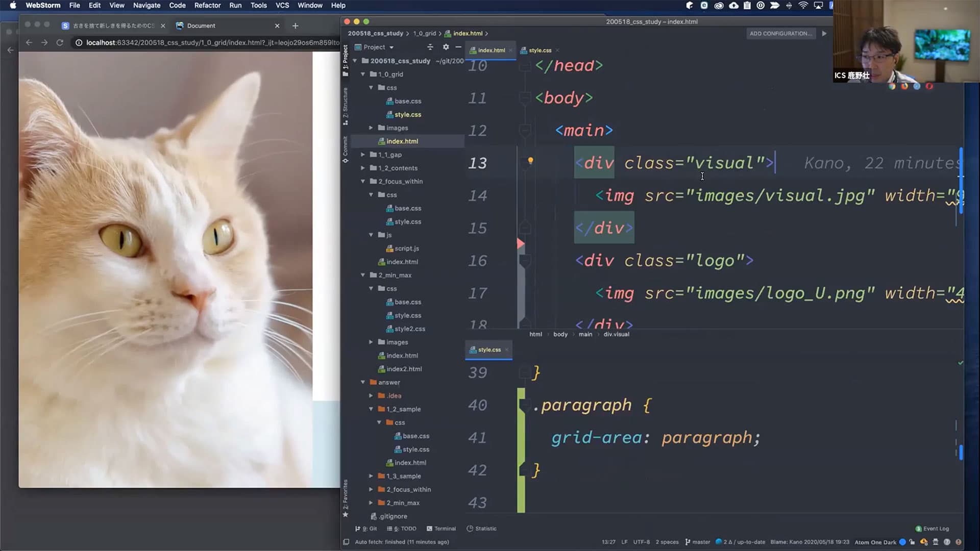Open the Git tool window
This screenshot has width=980, height=551.
366,529
